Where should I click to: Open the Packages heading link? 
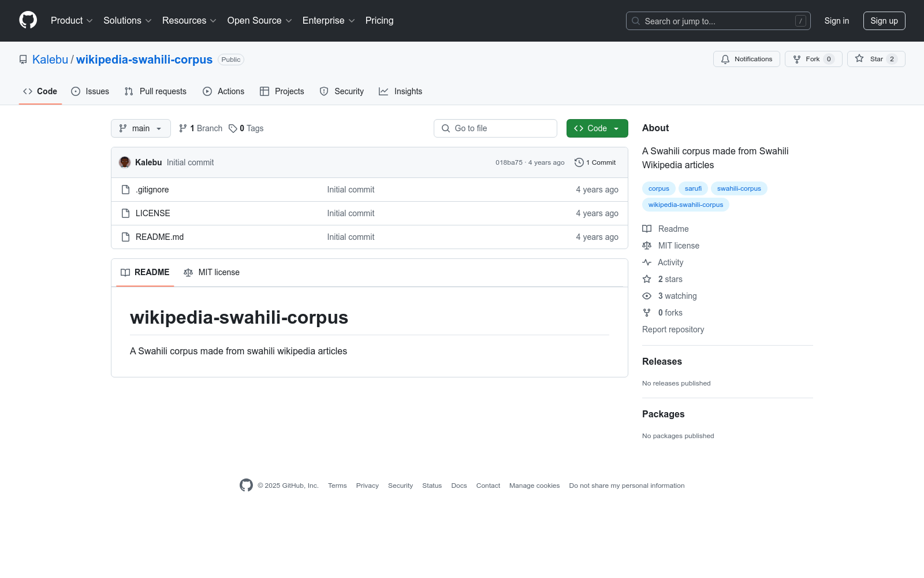tap(663, 414)
